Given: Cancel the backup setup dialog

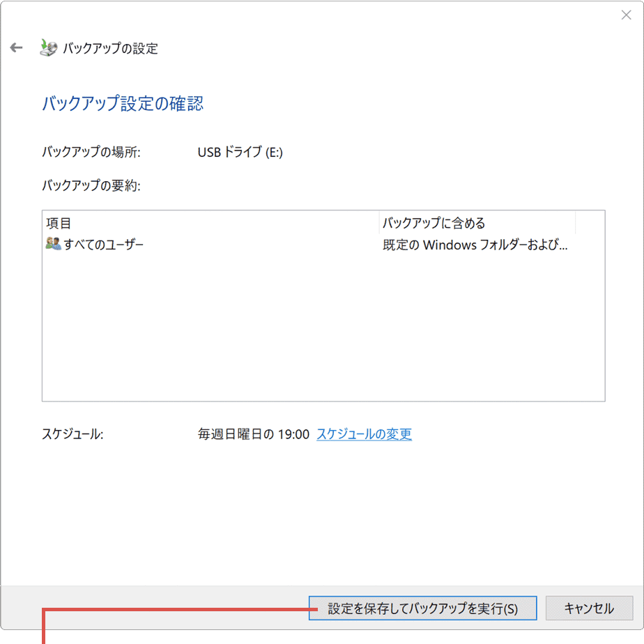Looking at the screenshot, I should [x=589, y=608].
